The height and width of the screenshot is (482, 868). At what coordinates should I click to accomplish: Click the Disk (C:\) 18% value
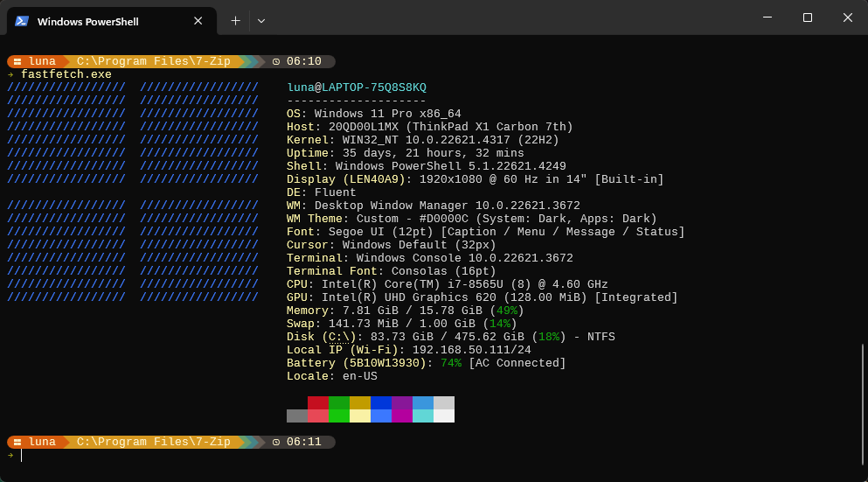pos(549,337)
